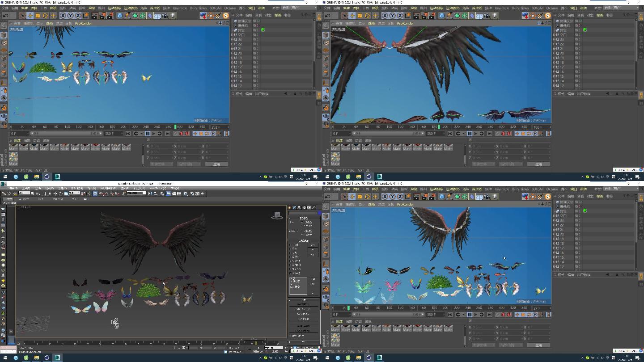Click Pen spline tool in top-right Cinema 4D

coord(449,16)
